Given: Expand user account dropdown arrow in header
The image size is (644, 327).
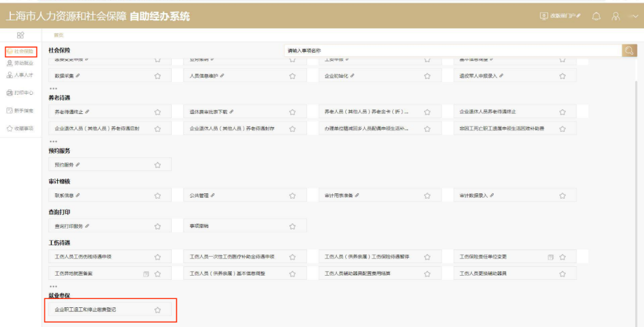Looking at the screenshot, I should 635,17.
